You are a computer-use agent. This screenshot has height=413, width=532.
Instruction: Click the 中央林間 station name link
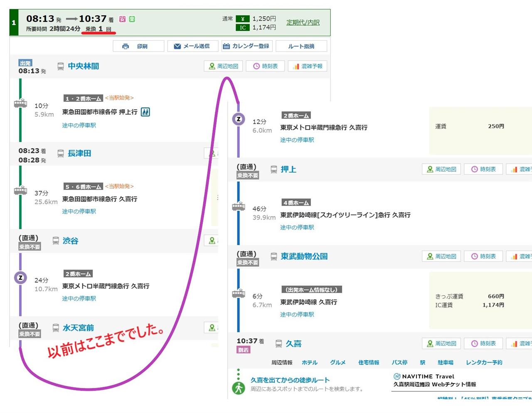point(84,66)
